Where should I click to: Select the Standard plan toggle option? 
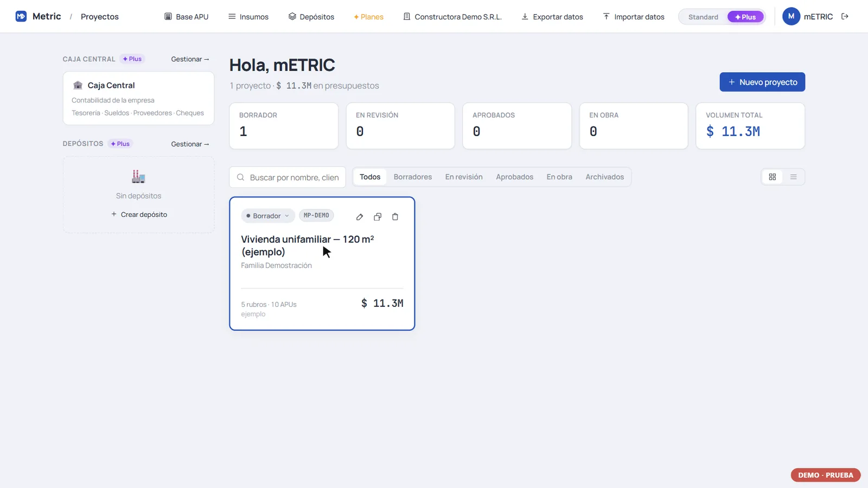tap(703, 17)
